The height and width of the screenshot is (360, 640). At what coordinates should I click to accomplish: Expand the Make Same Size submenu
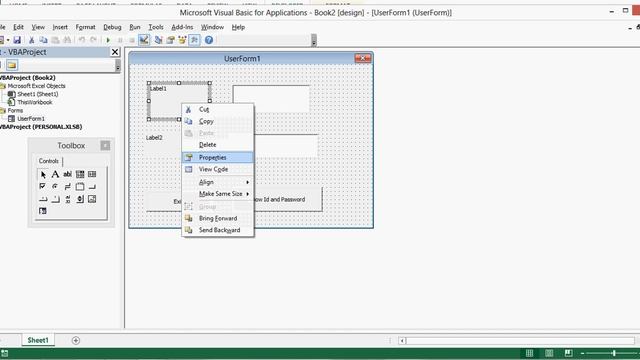click(218, 194)
